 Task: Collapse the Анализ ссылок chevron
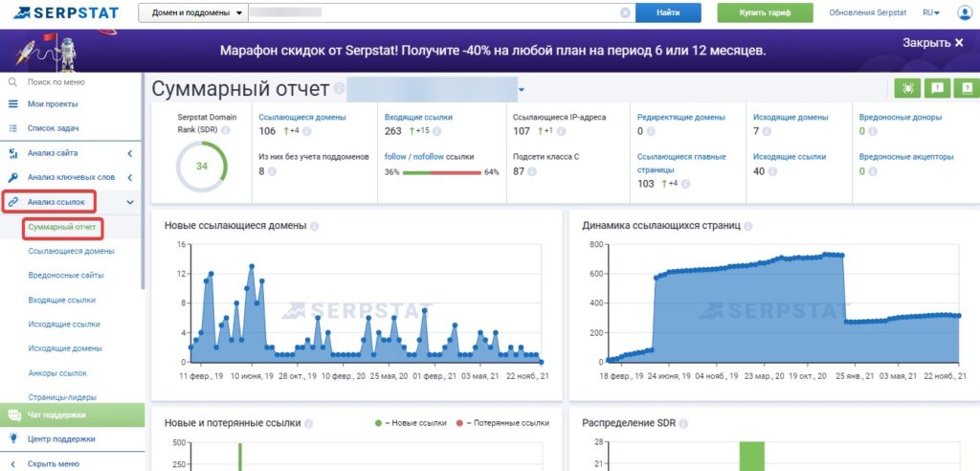(x=130, y=202)
